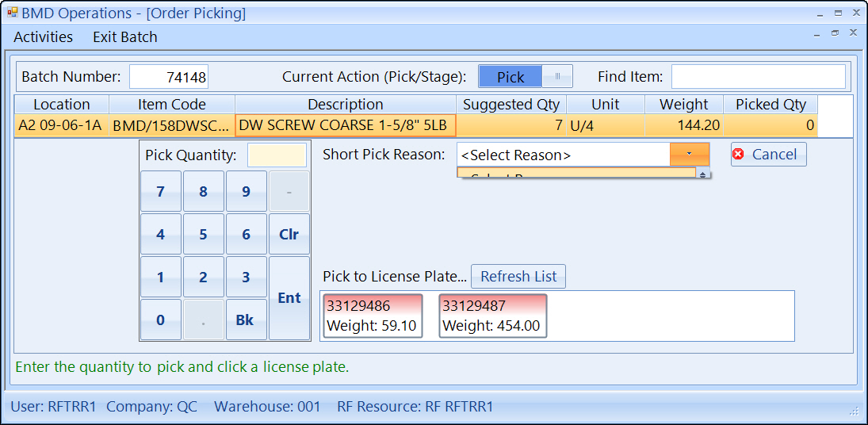Select license plate 33129486
The image size is (868, 425).
pyautogui.click(x=372, y=316)
